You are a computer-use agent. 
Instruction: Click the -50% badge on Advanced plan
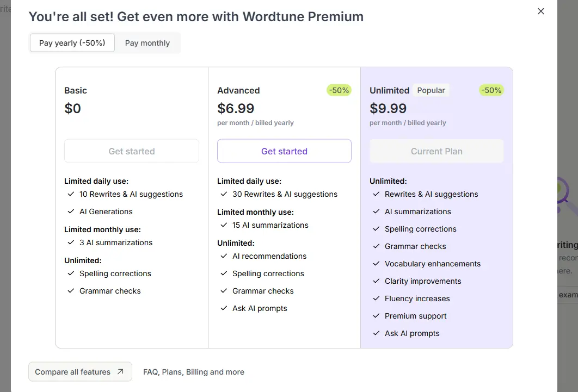[x=339, y=90]
